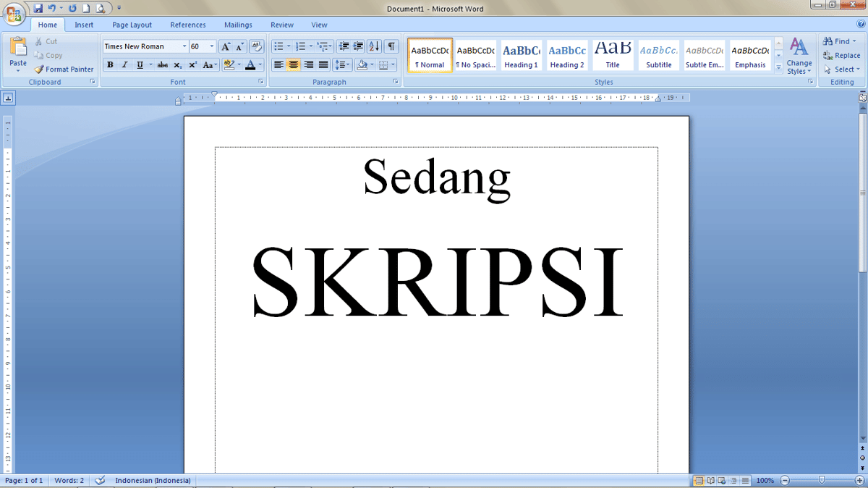Toggle bullet list formatting
The width and height of the screenshot is (868, 488).
click(278, 46)
